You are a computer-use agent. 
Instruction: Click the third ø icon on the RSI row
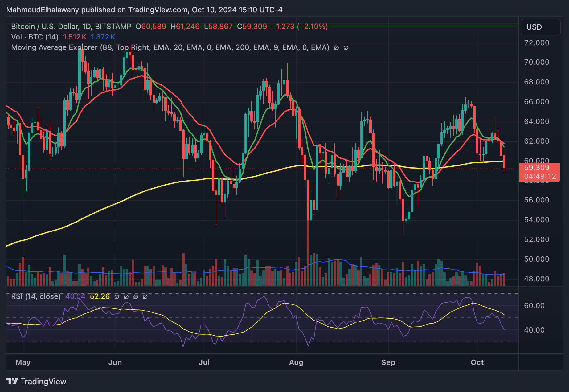coord(135,296)
